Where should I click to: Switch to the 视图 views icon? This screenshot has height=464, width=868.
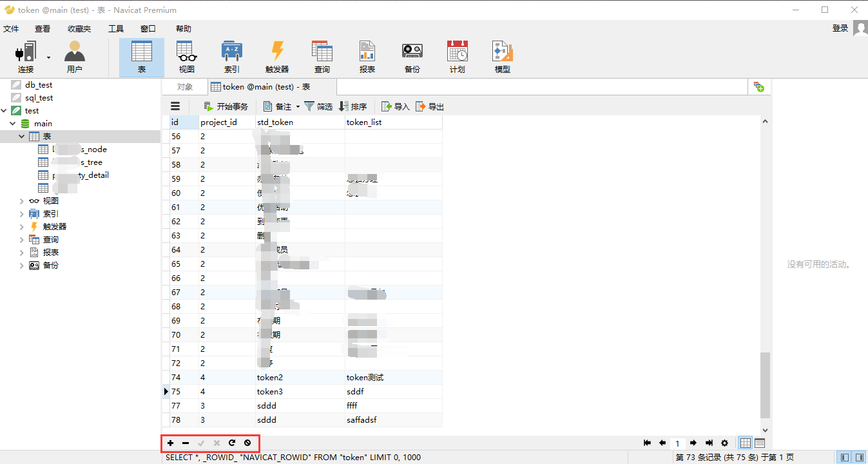click(x=186, y=55)
